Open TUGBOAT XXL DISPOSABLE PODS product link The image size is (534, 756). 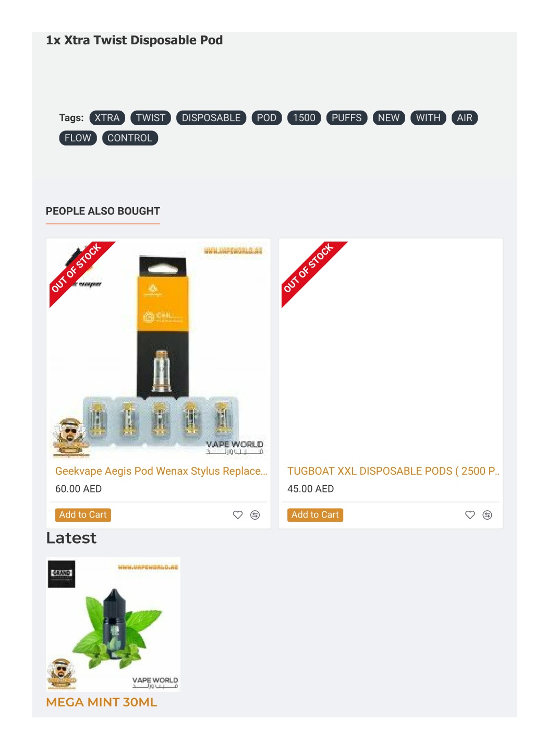click(393, 471)
